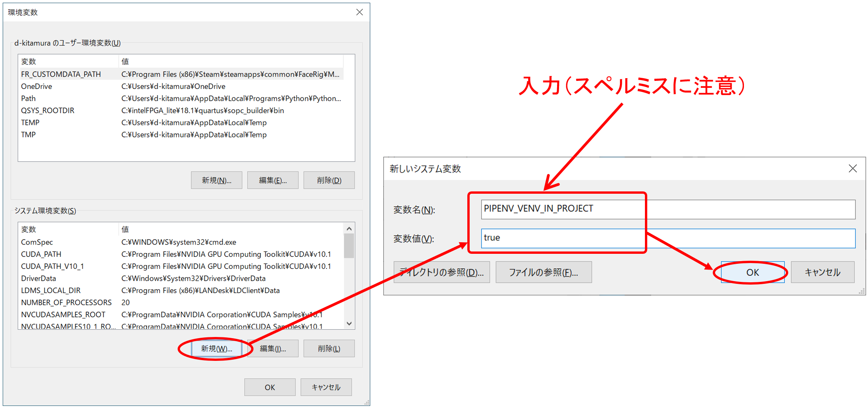Select LDMS_LOCAL_DIR system variable row
The image size is (868, 409).
tap(181, 290)
